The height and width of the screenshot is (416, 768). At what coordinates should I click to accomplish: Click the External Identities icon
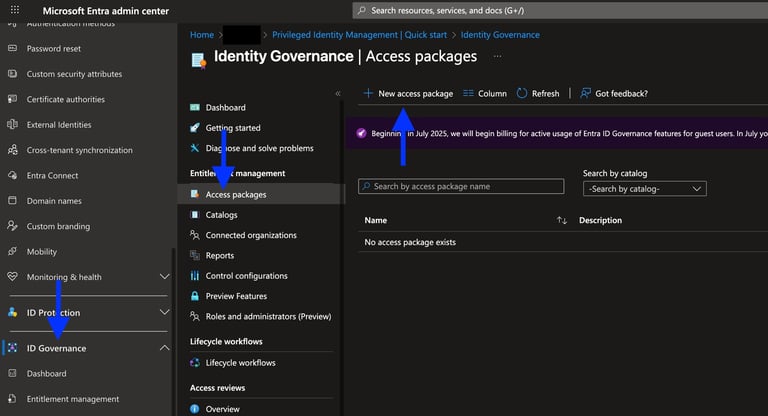[x=13, y=124]
